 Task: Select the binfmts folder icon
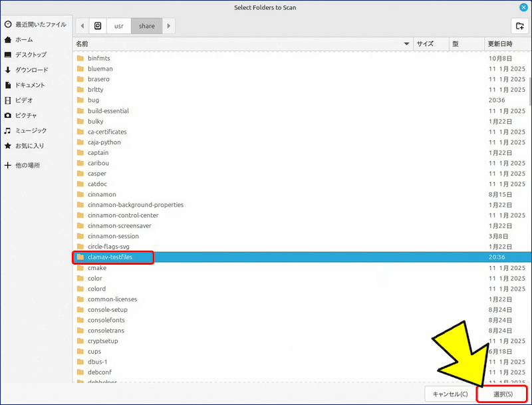[x=80, y=59]
